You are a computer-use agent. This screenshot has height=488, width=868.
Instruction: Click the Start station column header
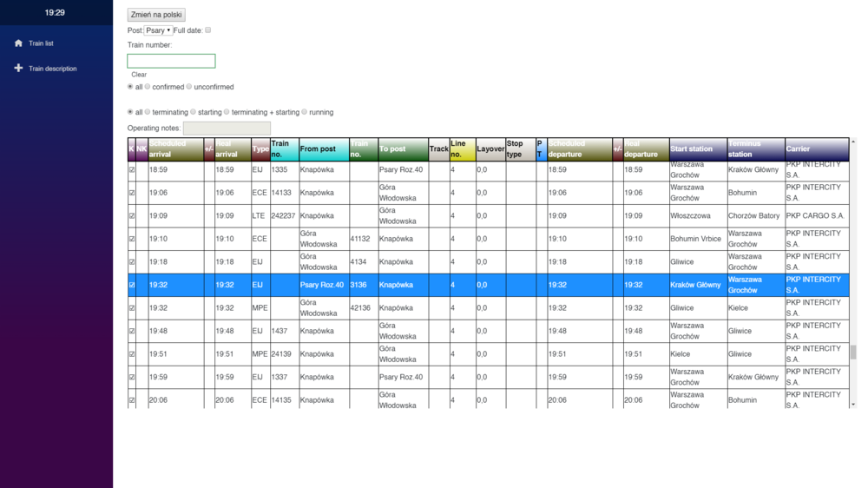pyautogui.click(x=698, y=149)
